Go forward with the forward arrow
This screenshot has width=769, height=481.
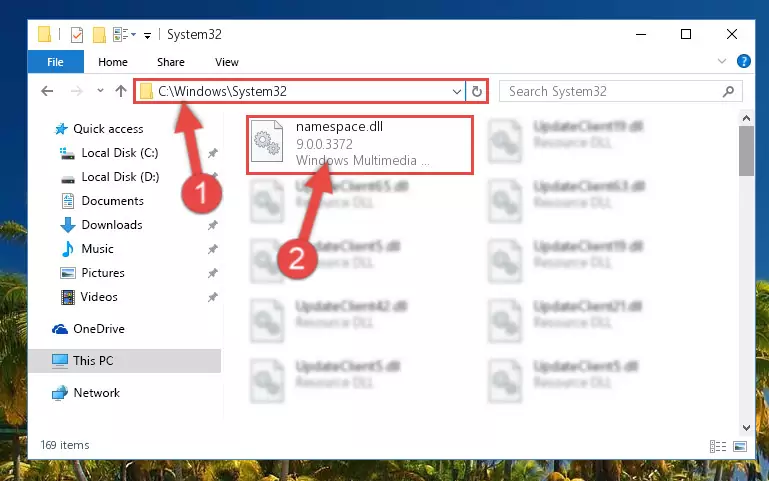(x=77, y=91)
